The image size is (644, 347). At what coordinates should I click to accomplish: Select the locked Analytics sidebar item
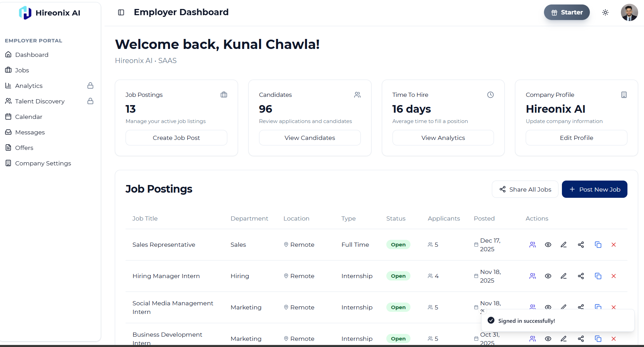(29, 85)
